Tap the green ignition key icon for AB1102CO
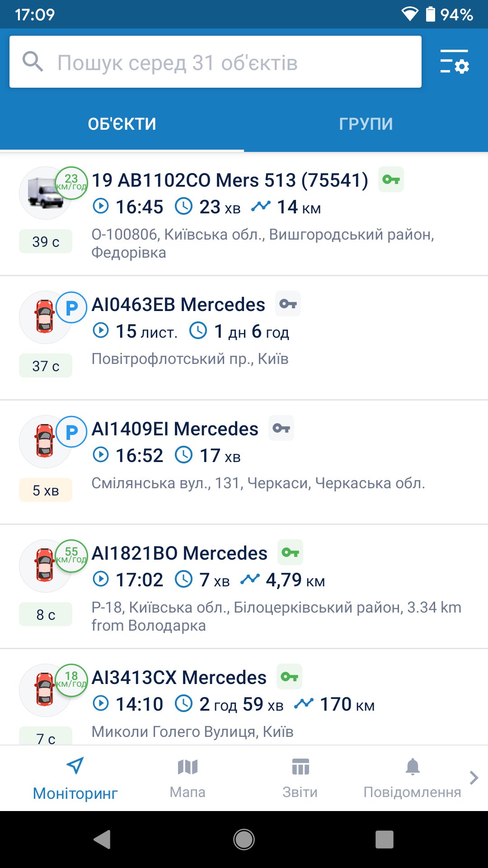Image resolution: width=488 pixels, height=868 pixels. 391,179
